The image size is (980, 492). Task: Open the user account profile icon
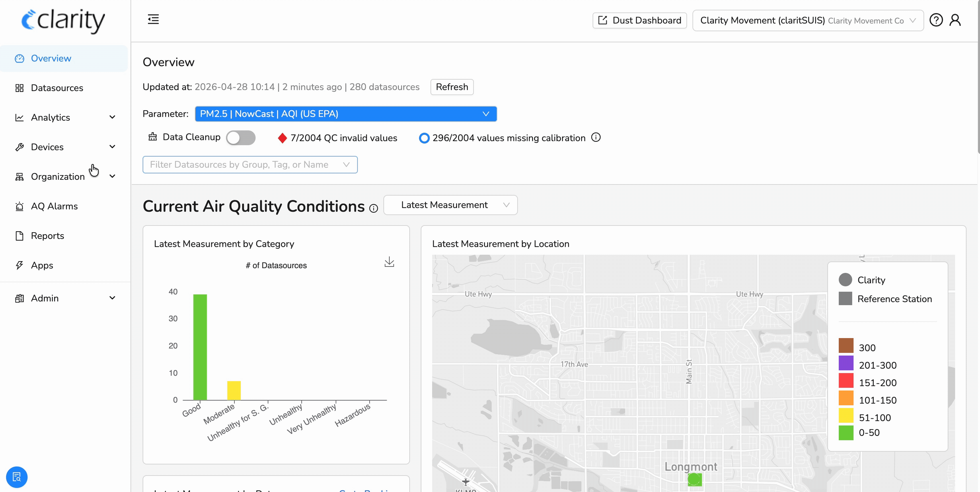[x=955, y=20]
